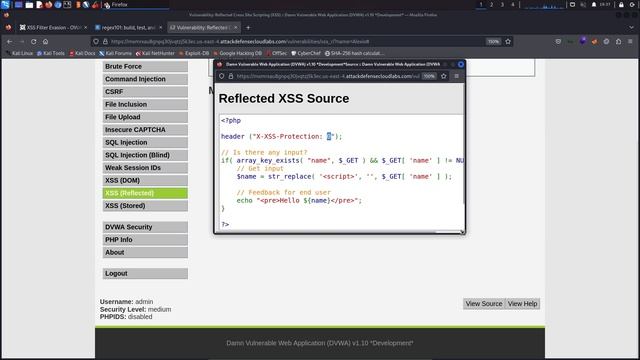Image resolution: width=640 pixels, height=360 pixels.
Task: Open the Kali Forums bookmark
Action: (116, 53)
